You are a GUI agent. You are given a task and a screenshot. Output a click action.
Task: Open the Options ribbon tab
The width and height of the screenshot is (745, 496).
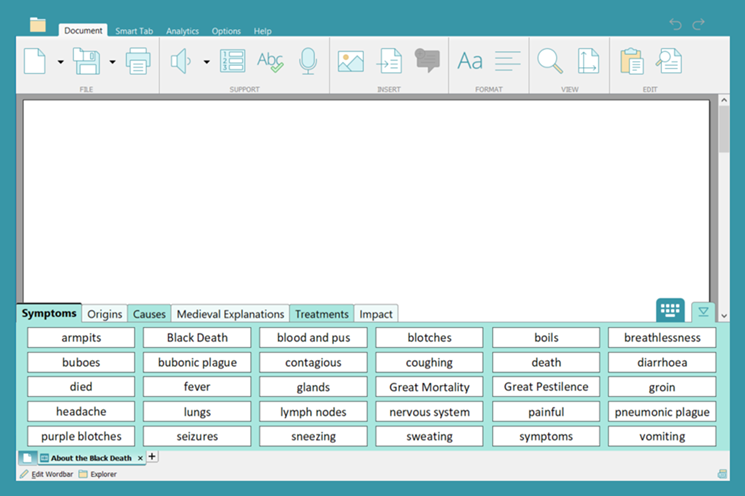226,31
